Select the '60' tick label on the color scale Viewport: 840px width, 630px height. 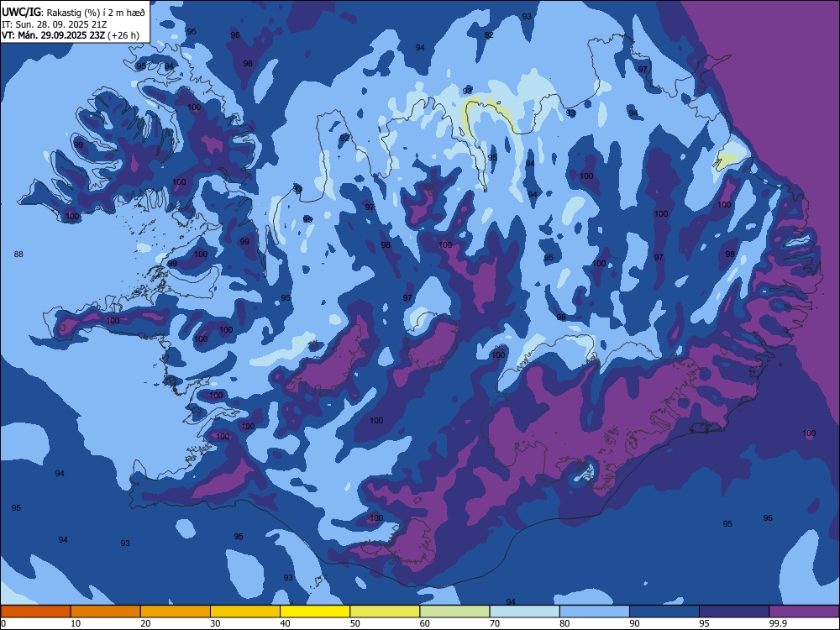425,623
